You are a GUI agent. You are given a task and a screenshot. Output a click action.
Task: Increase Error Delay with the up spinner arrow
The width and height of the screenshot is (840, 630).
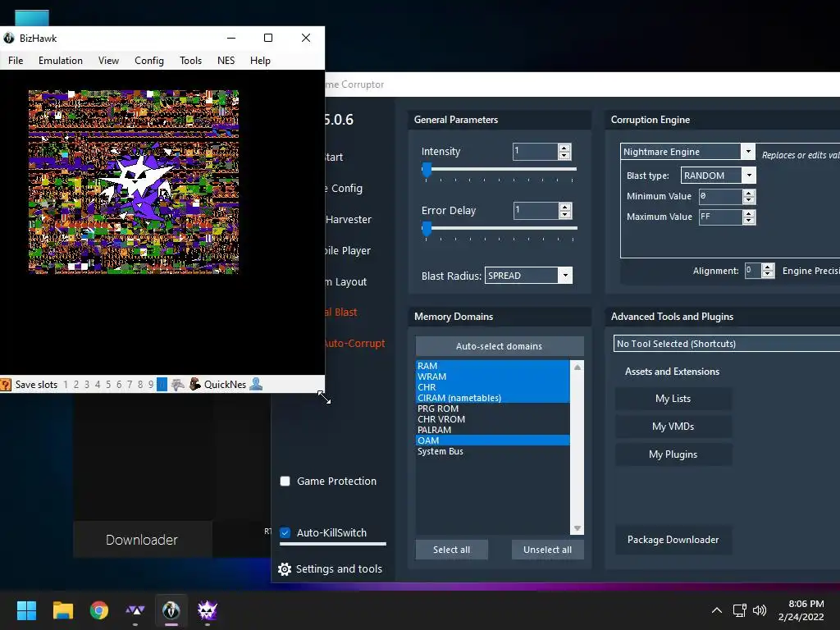point(564,207)
